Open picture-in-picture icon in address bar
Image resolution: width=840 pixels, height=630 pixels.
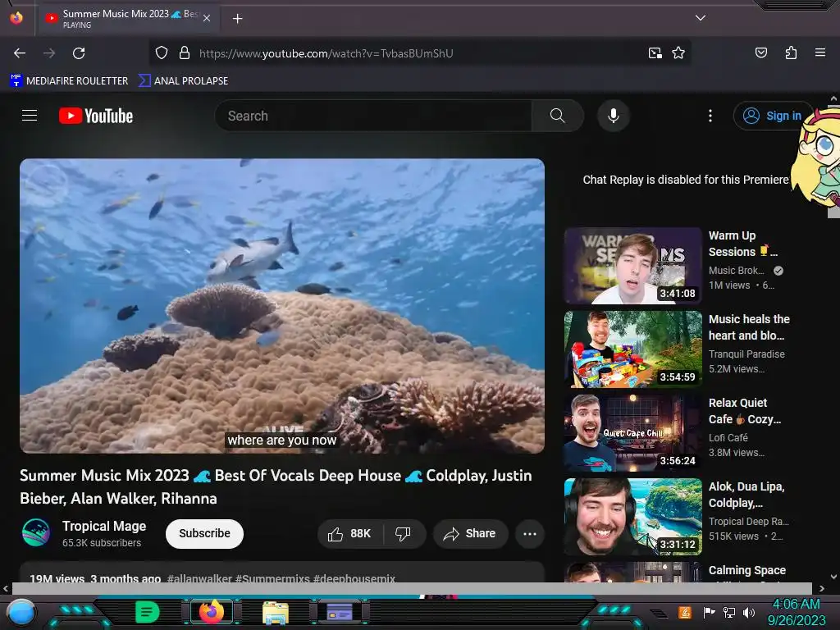point(655,52)
